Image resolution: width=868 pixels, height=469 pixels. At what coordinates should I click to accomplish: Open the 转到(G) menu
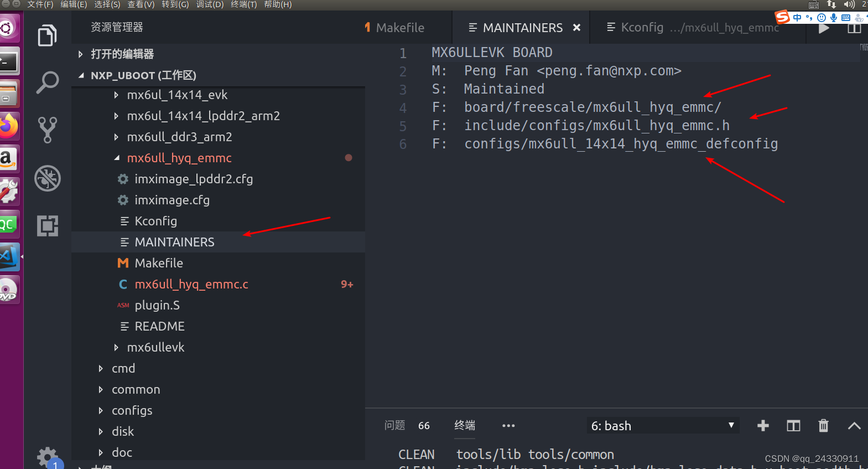175,4
